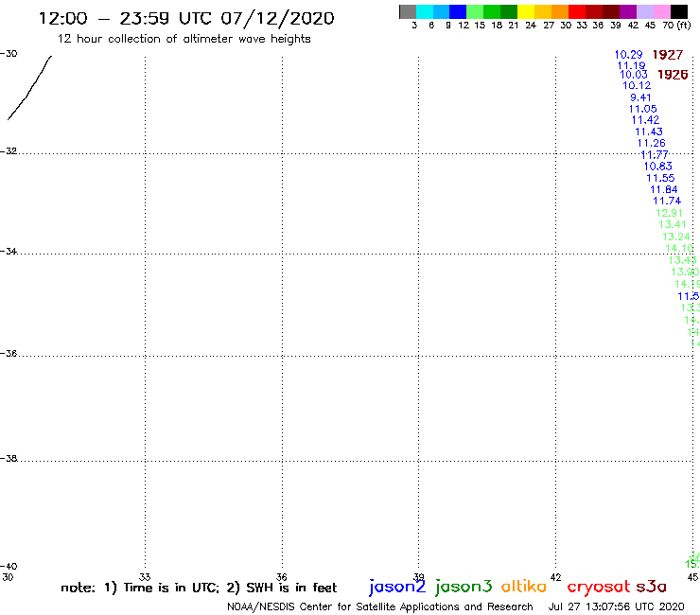Click wave height value '11.19'

631,65
